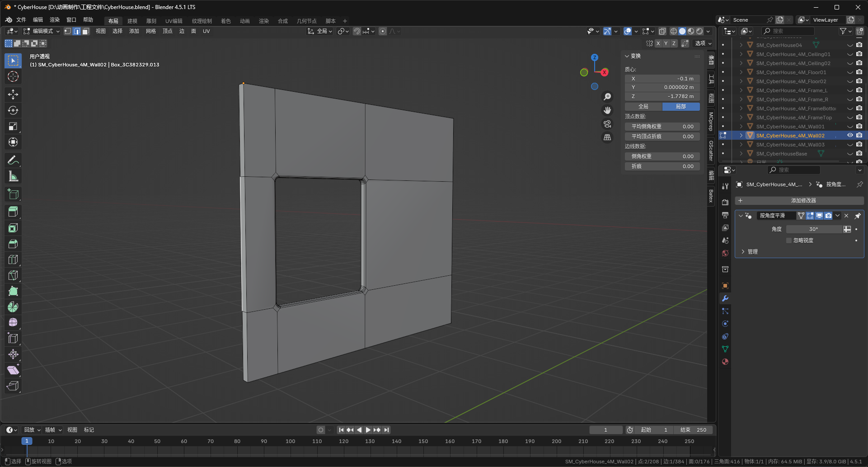The height and width of the screenshot is (467, 868).
Task: Expand the modifier Manage section
Action: [743, 252]
